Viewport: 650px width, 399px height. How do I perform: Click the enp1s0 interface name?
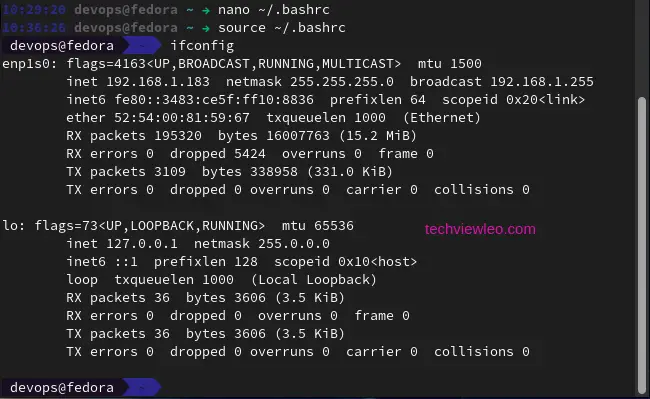[x=27, y=64]
